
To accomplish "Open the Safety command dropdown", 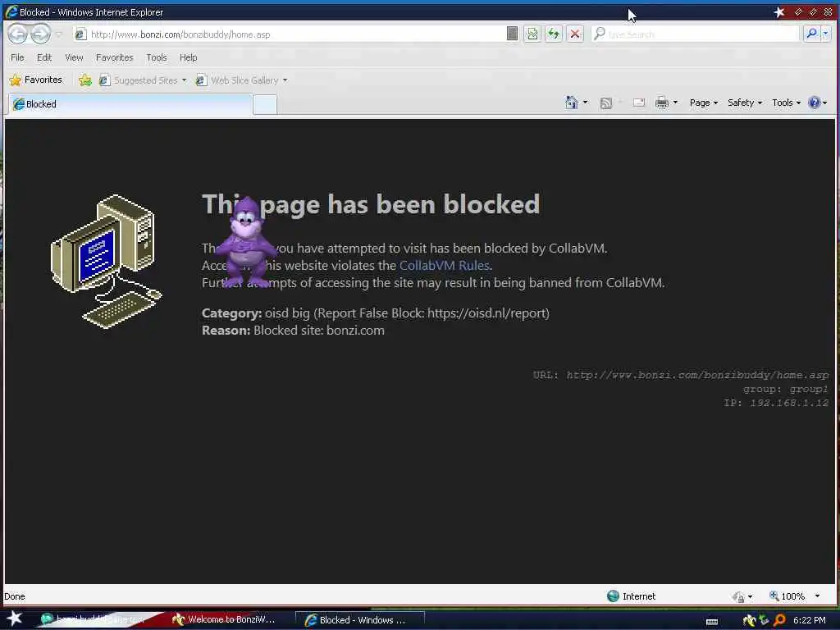I will (745, 103).
